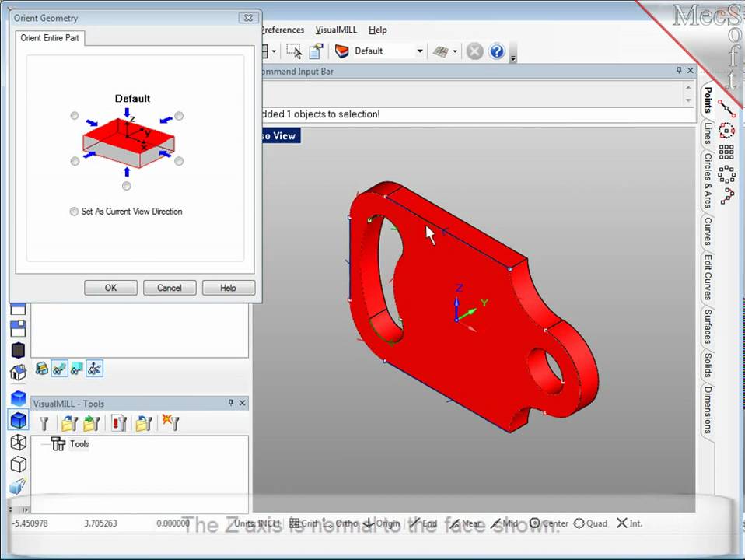
Task: Click Cancel in Orient Geometry dialog
Action: 170,288
